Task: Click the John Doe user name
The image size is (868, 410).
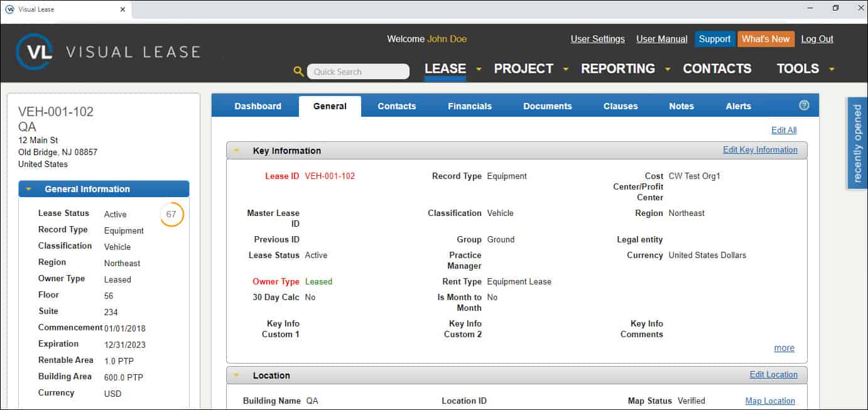Action: point(447,39)
